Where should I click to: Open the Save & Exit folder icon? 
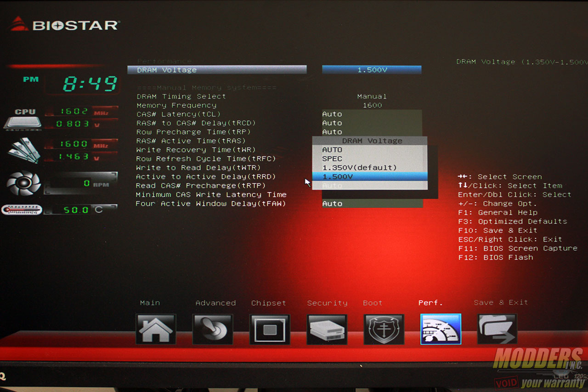pyautogui.click(x=498, y=329)
